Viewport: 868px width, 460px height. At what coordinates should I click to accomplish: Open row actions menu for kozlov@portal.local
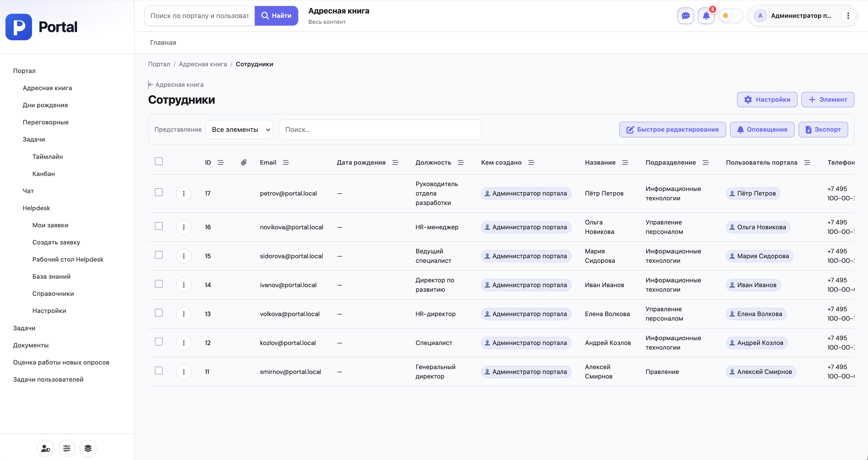184,343
